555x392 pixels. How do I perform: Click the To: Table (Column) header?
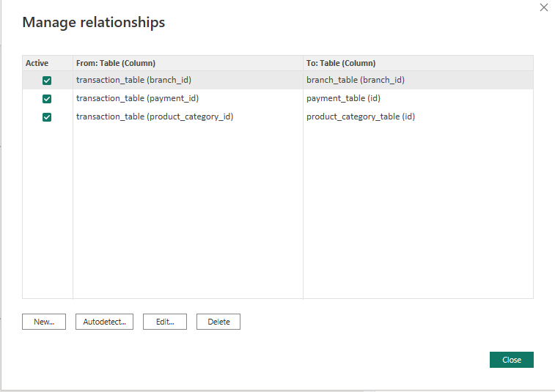pyautogui.click(x=341, y=63)
